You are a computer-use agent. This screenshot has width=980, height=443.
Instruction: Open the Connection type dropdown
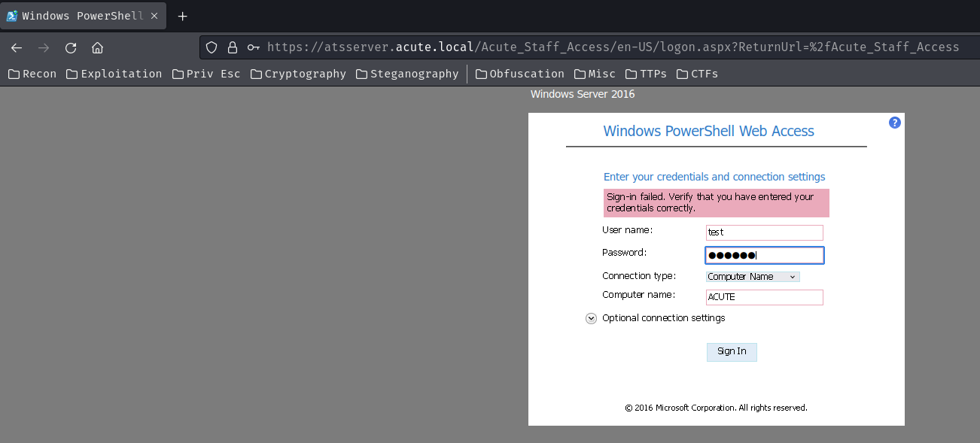(x=753, y=277)
